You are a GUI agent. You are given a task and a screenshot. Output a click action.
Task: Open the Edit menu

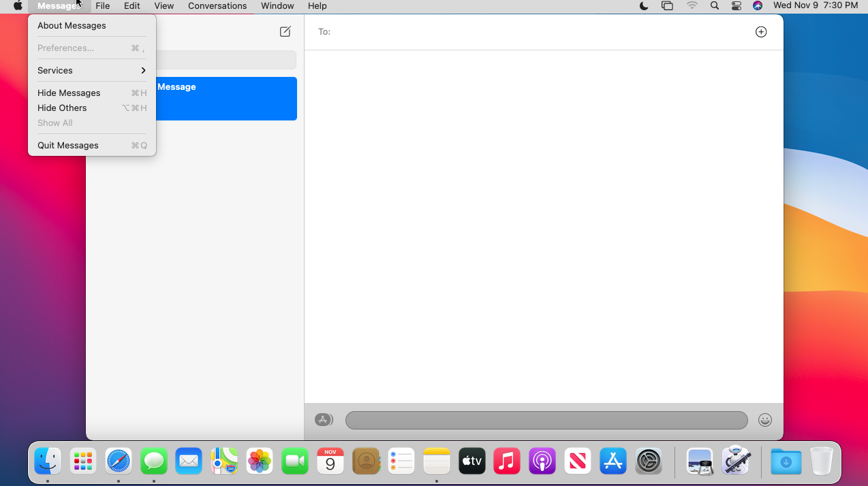tap(132, 5)
